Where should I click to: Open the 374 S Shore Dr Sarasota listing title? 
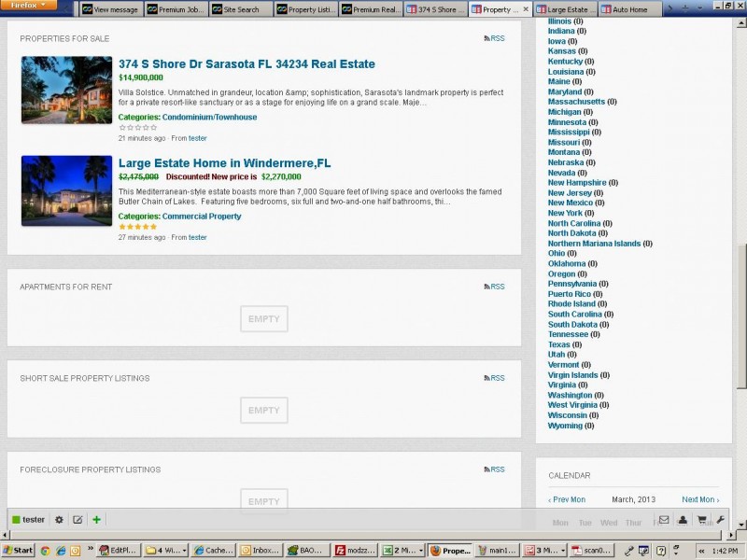[x=247, y=64]
